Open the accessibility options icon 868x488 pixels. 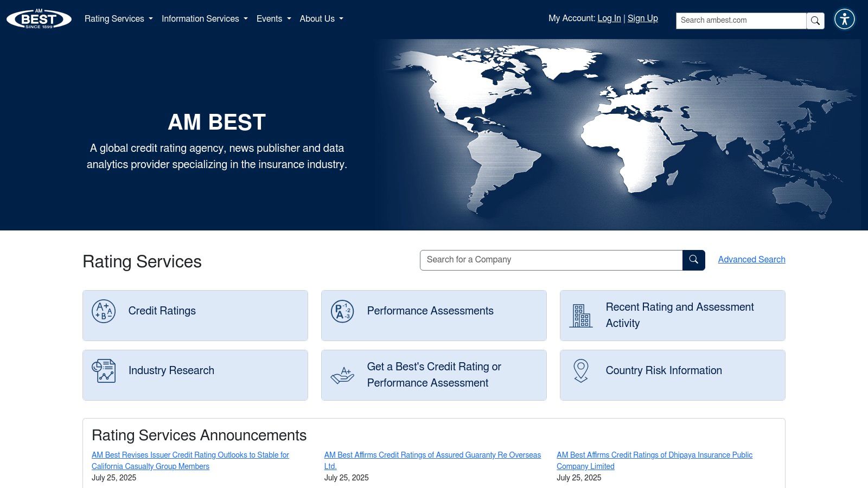(845, 19)
